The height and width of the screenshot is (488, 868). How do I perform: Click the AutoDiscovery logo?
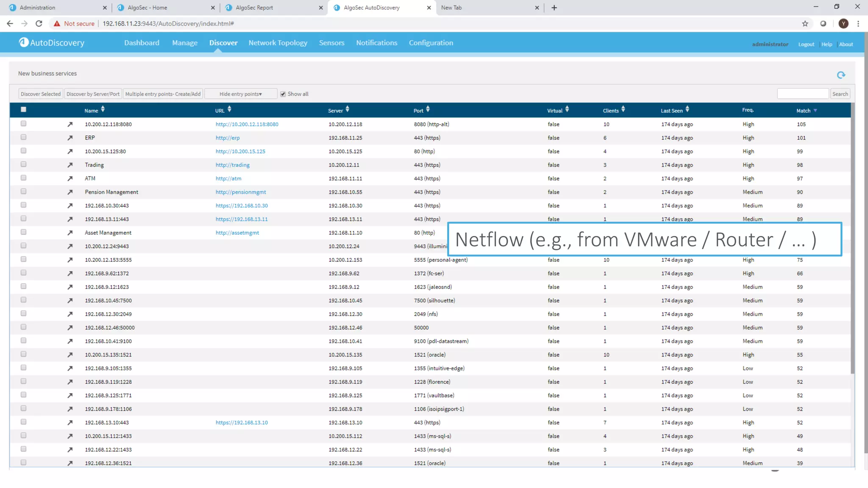tap(52, 42)
